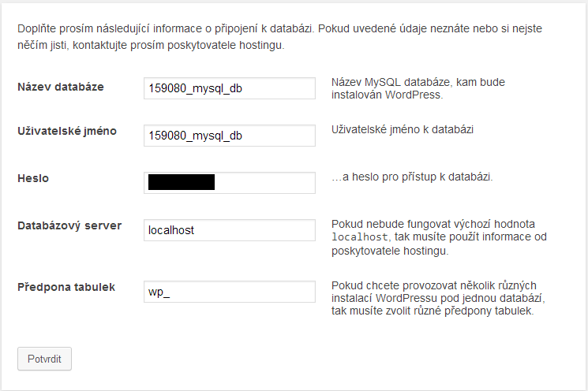Click the blacked-out password value
This screenshot has height=391, width=588.
pyautogui.click(x=182, y=182)
